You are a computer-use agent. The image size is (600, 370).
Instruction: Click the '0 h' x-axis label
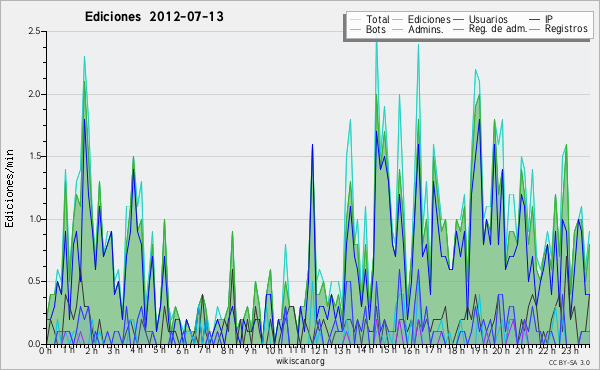click(x=45, y=350)
